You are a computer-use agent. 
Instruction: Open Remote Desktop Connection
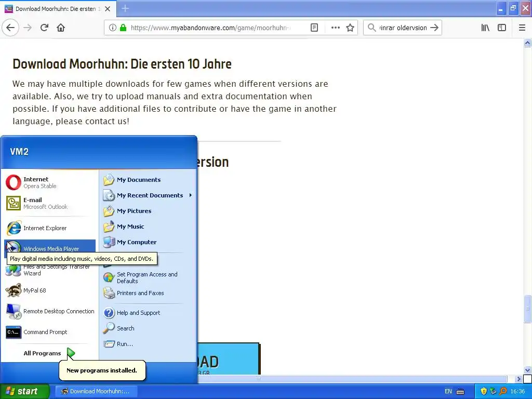point(49,311)
